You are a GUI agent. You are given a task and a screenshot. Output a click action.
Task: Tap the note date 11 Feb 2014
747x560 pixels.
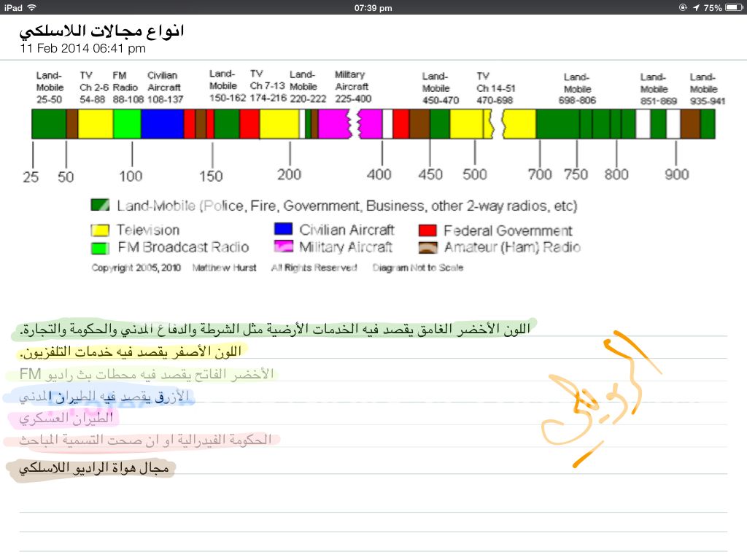point(83,49)
